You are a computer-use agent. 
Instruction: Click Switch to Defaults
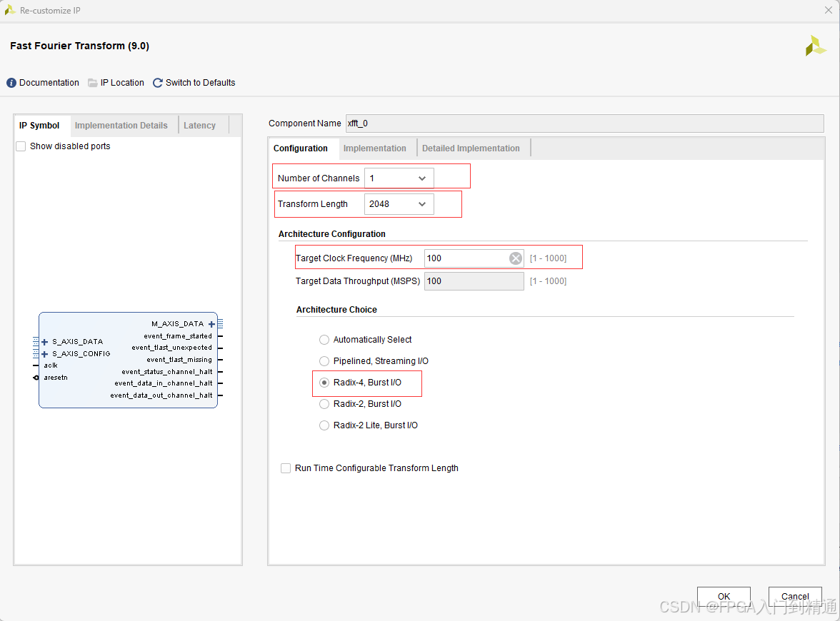click(200, 83)
